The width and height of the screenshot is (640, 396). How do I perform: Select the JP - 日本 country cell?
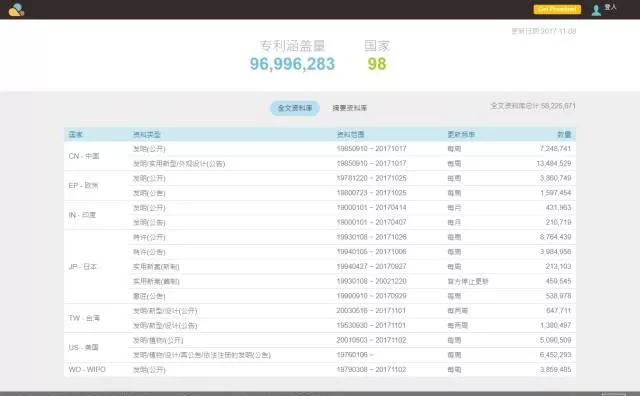[96, 267]
